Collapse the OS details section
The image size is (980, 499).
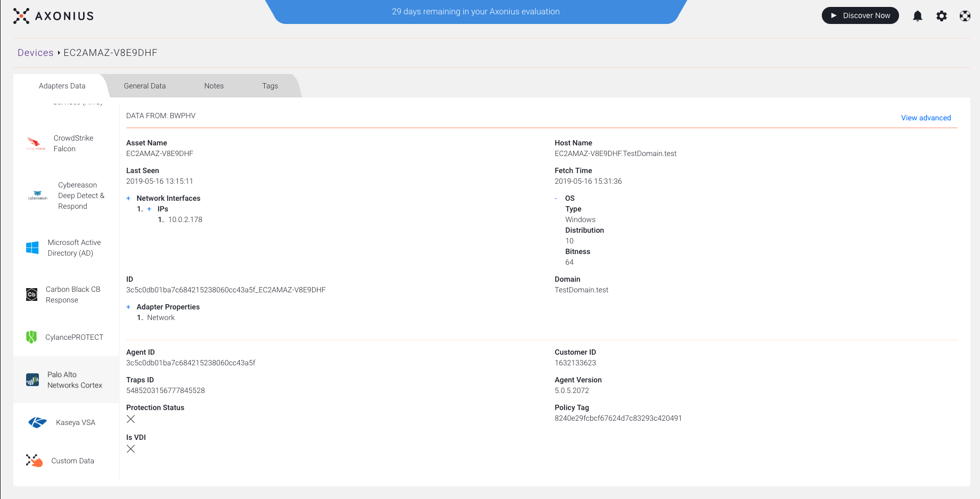[x=556, y=198]
